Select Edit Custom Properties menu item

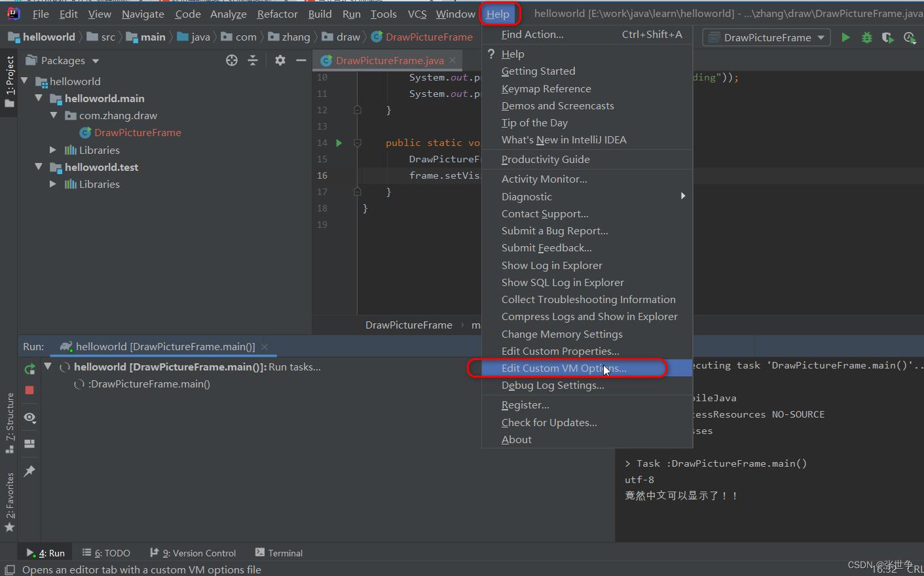(587, 351)
